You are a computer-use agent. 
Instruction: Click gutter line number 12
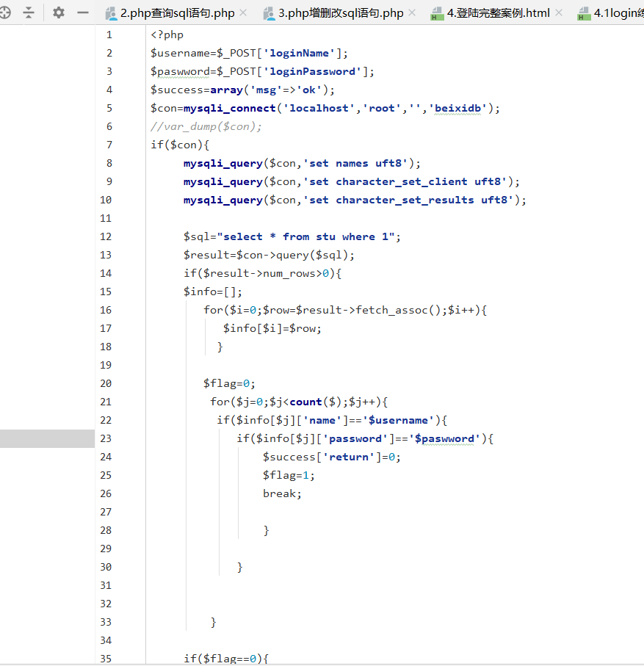pyautogui.click(x=106, y=236)
